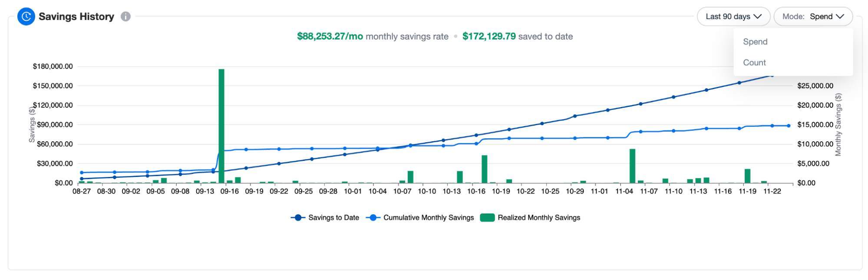Click the green bar near 11-05

(632, 166)
